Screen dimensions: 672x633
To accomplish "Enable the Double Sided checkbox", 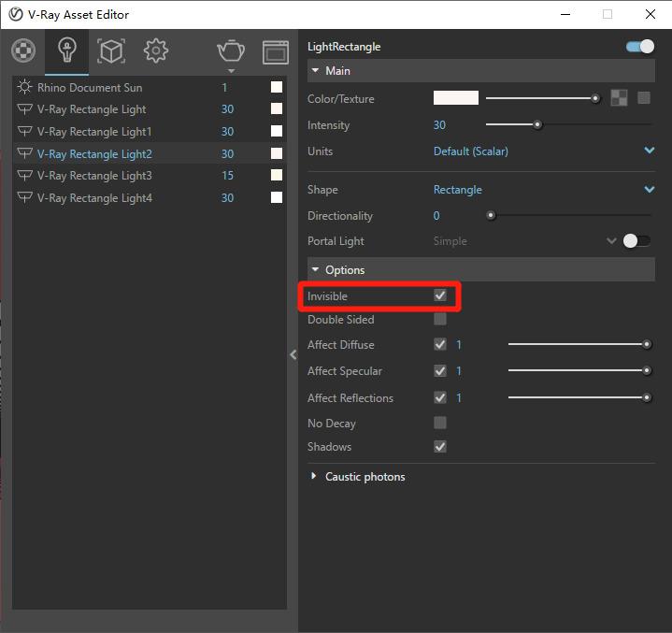I will pos(439,319).
